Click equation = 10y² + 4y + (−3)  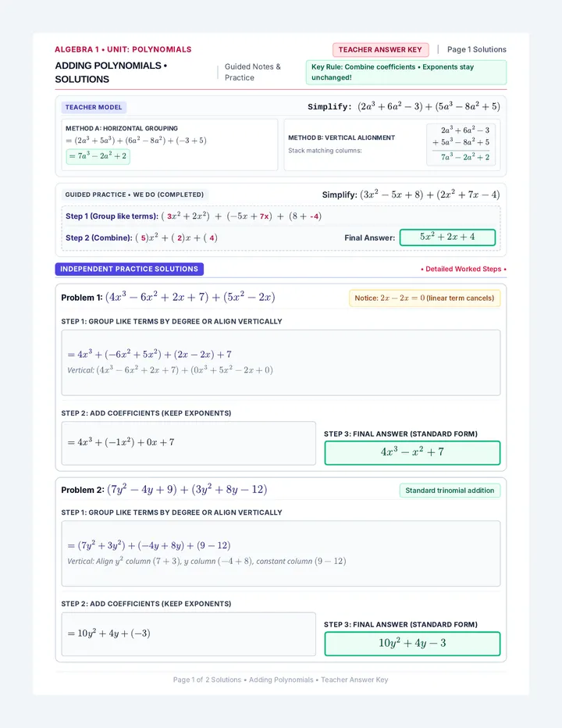coord(109,633)
